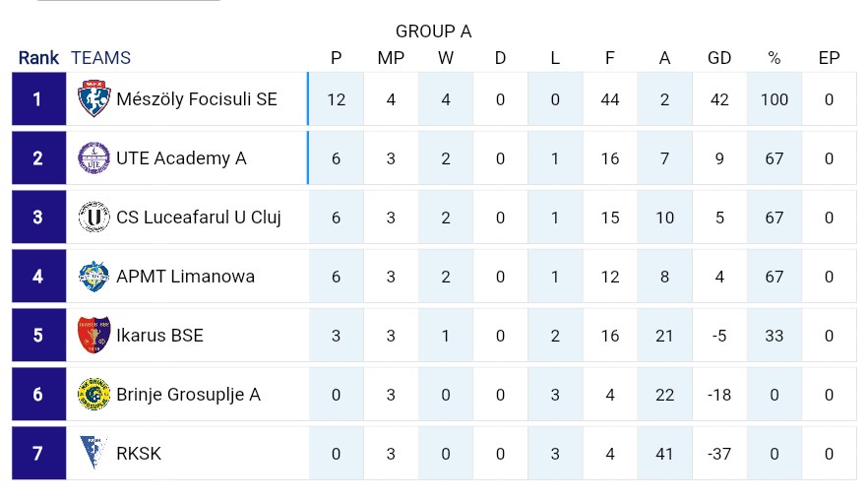Click the MP column header
868x499 pixels.
click(x=391, y=58)
